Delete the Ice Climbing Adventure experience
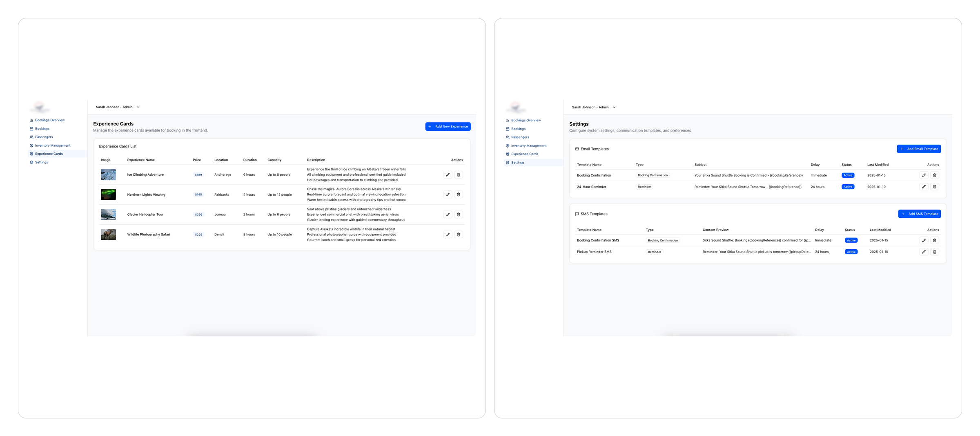Image resolution: width=980 pixels, height=436 pixels. (458, 174)
